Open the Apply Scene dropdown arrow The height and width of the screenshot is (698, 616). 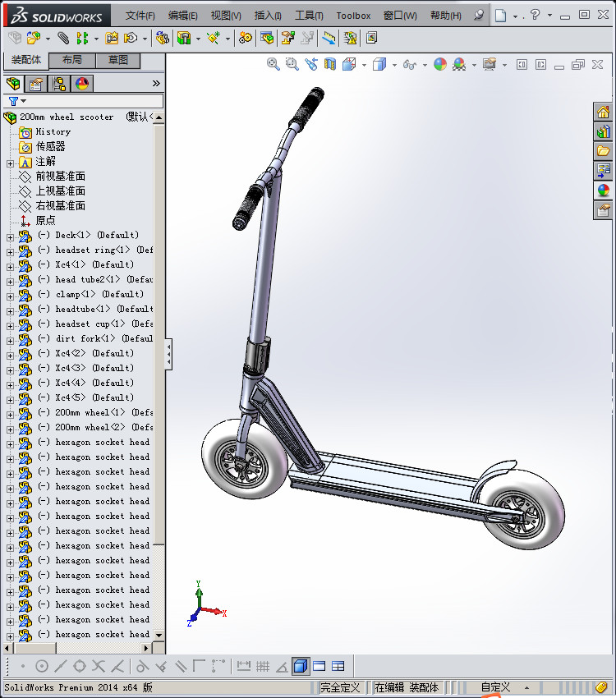[474, 65]
